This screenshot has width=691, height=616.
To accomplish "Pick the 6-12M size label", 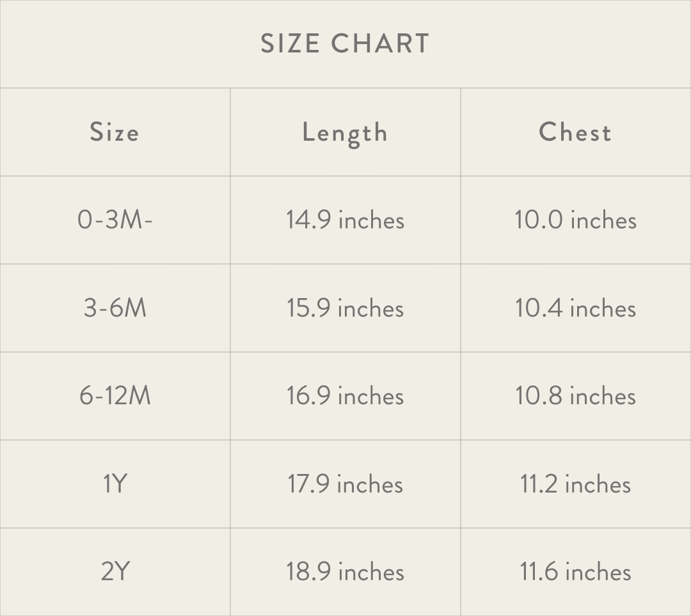I will coord(115,396).
